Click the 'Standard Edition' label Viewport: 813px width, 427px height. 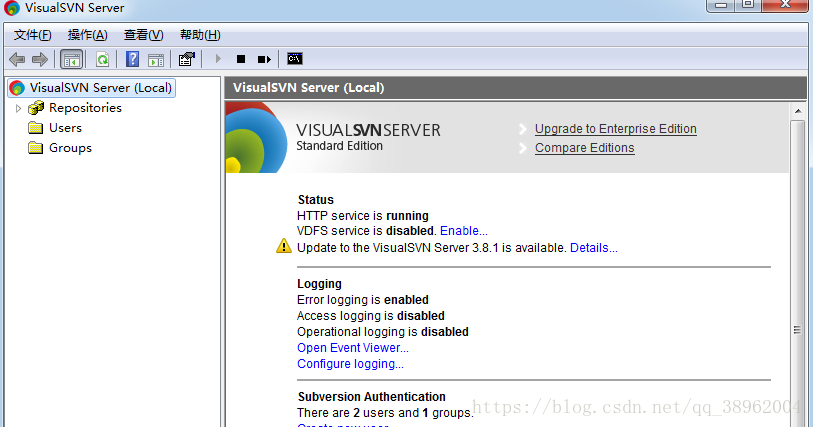pos(340,146)
